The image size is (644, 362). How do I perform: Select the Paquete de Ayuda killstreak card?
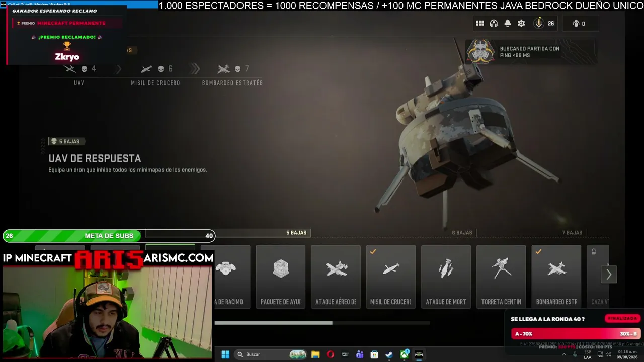pos(281,277)
